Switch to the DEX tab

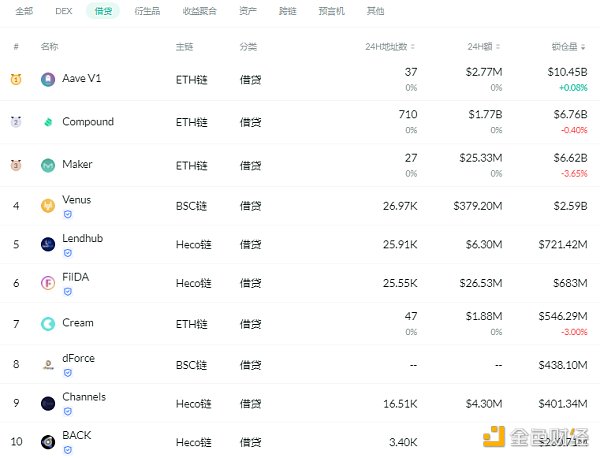(64, 11)
